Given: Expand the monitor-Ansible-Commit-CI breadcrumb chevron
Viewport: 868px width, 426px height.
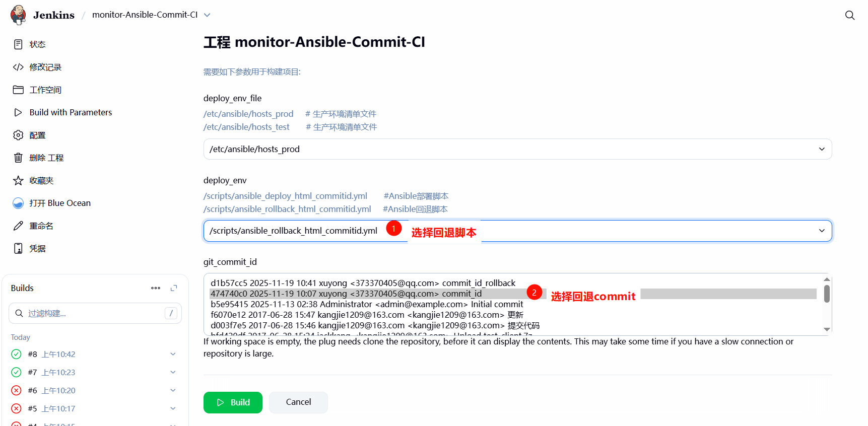Looking at the screenshot, I should (x=207, y=15).
